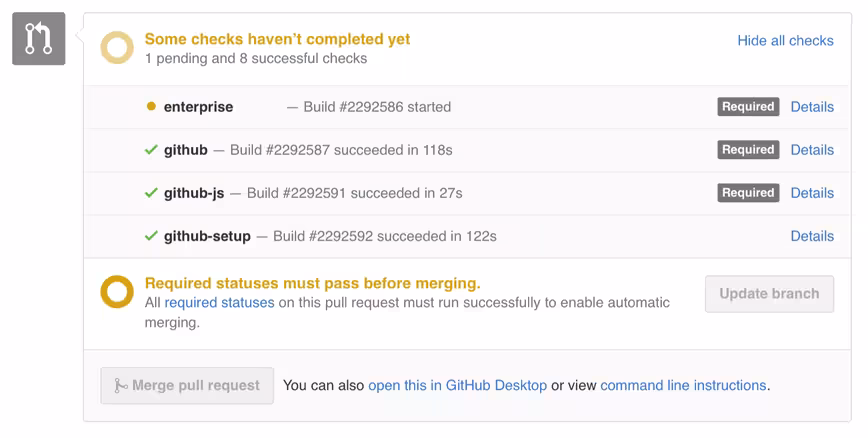Click 'Required statuses must pass before merging' heading
This screenshot has height=438, width=868.
click(313, 284)
